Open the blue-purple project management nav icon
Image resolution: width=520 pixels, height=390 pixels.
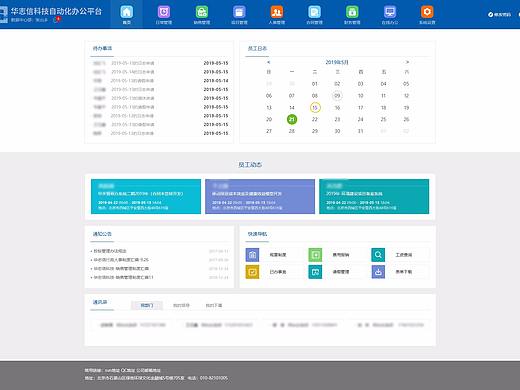[x=239, y=12]
